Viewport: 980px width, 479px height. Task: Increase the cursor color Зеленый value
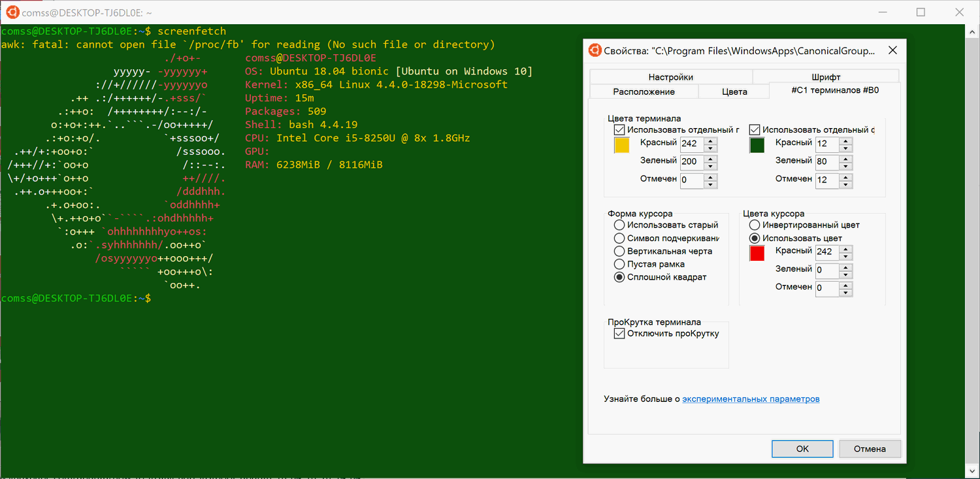[846, 267]
